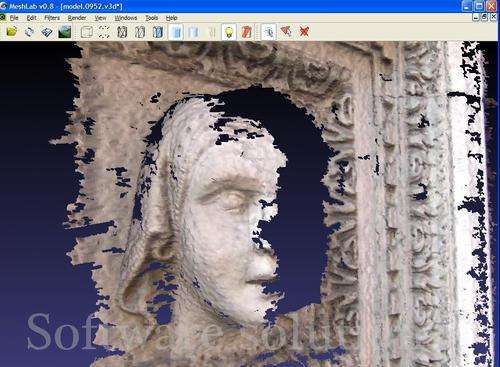This screenshot has height=367, width=500.
Task: Click the Reload mesh icon
Action: pyautogui.click(x=29, y=32)
